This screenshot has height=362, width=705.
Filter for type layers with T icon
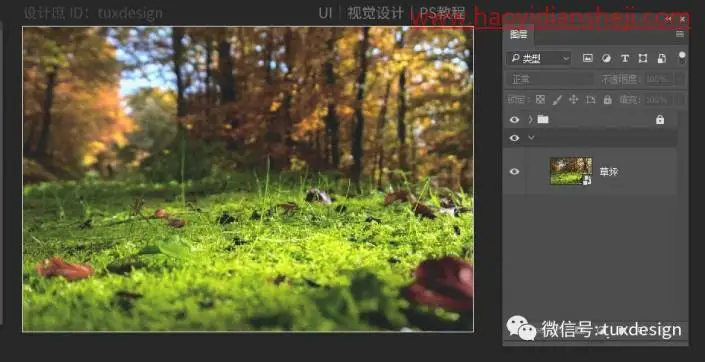[625, 58]
